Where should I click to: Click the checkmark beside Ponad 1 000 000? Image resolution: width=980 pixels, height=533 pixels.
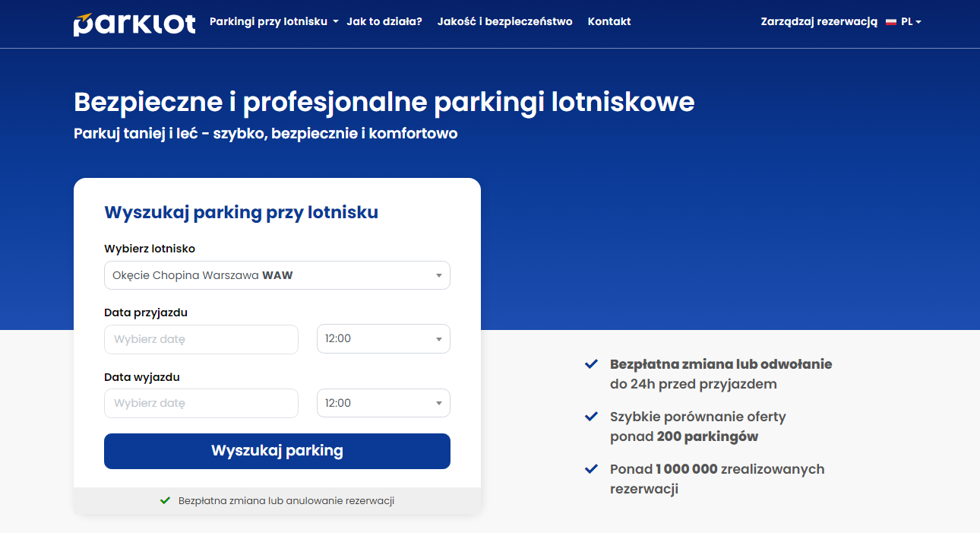(590, 469)
